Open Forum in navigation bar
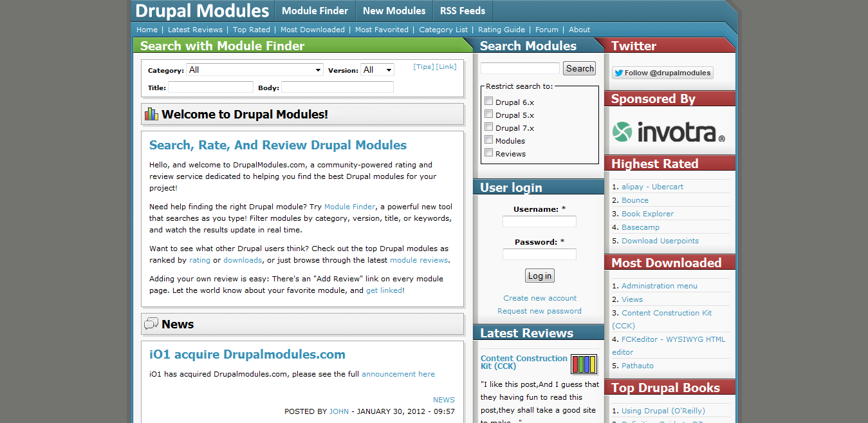Viewport: 868px width, 423px height. click(547, 30)
